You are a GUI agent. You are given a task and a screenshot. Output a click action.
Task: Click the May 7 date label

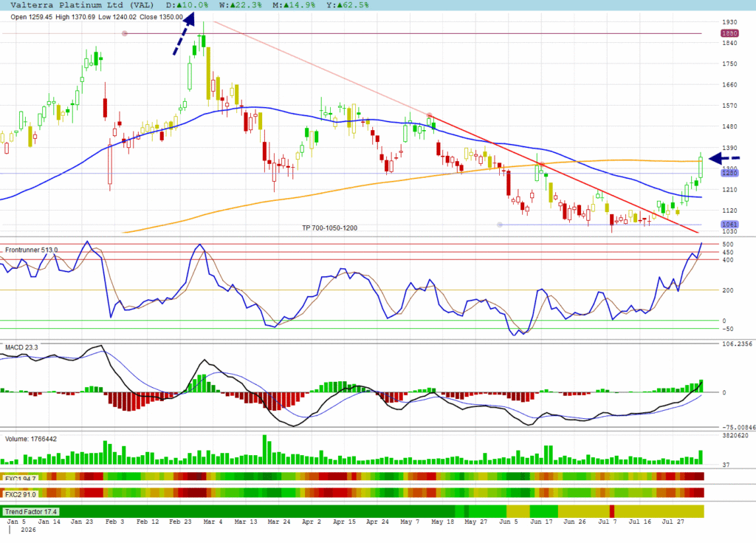pyautogui.click(x=410, y=522)
